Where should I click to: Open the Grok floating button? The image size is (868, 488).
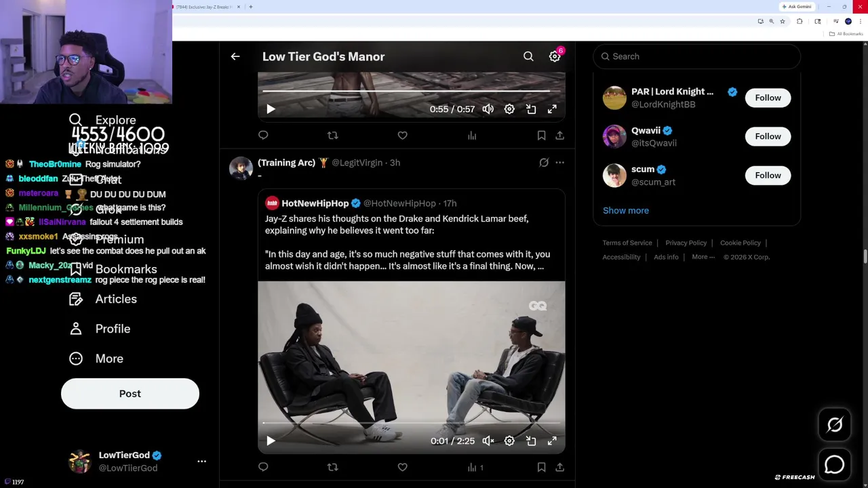pos(835,425)
